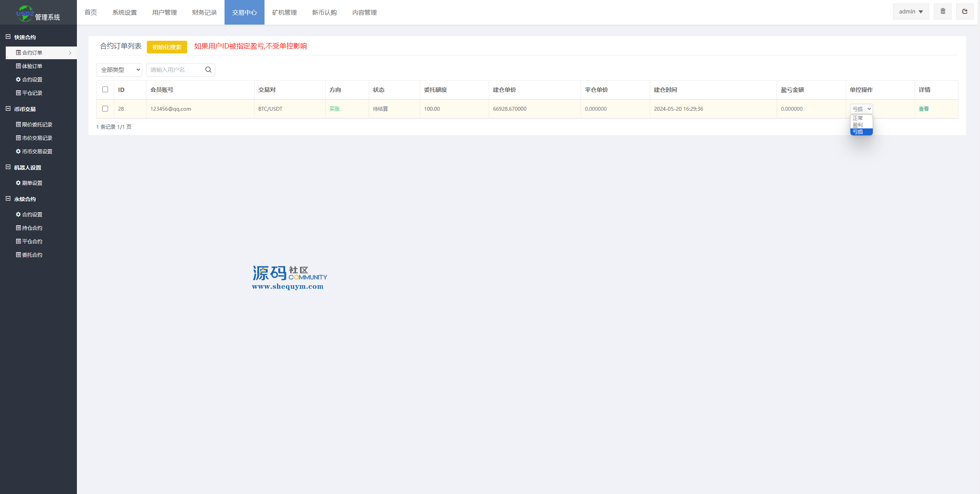Collapse the 快速合约 section
Screen dimensions: 980x494
pyautogui.click(x=8, y=37)
